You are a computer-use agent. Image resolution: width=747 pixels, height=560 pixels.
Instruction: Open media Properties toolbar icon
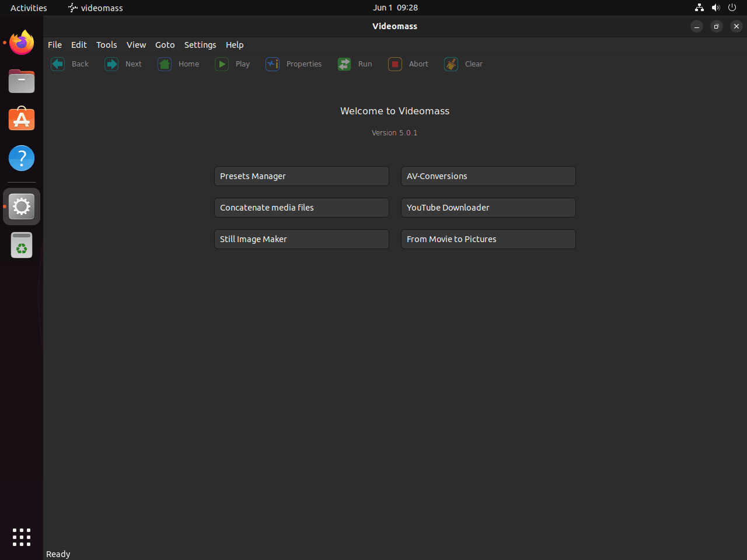(273, 64)
